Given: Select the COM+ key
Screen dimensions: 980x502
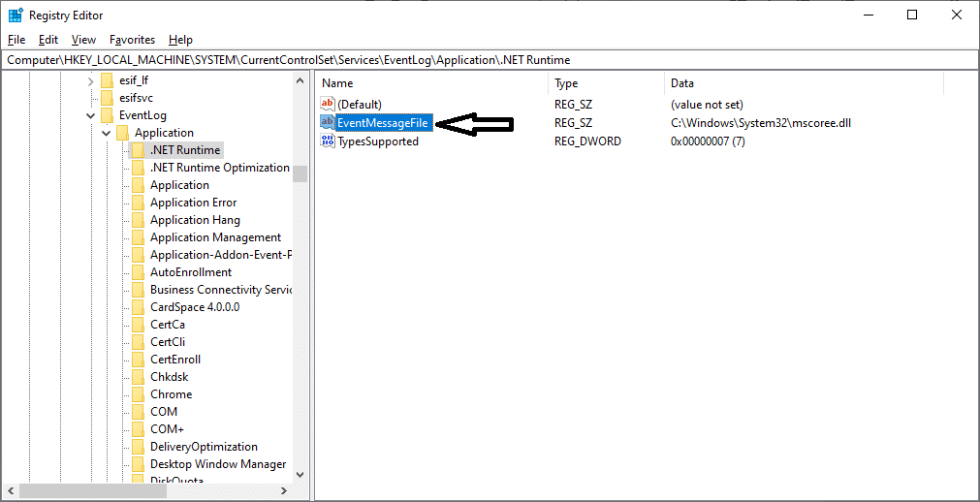Looking at the screenshot, I should coord(167,429).
